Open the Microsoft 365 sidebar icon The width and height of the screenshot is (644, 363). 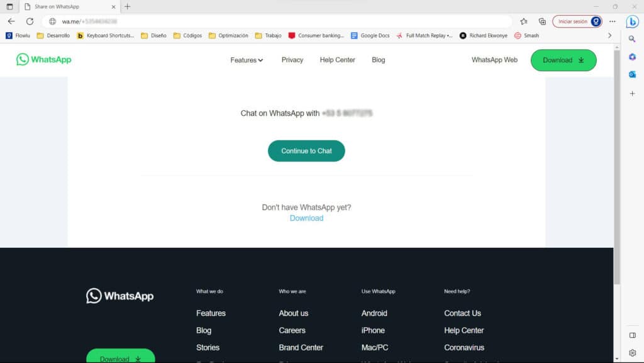pos(632,57)
